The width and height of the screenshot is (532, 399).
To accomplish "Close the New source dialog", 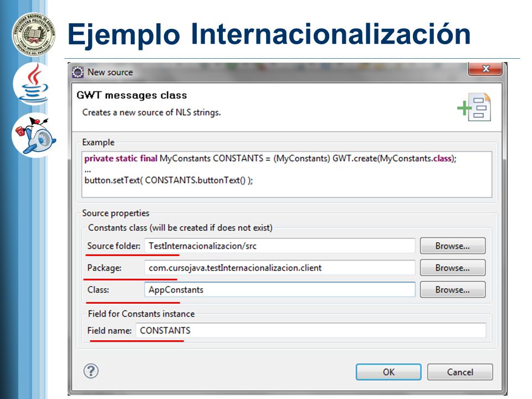I will (485, 69).
